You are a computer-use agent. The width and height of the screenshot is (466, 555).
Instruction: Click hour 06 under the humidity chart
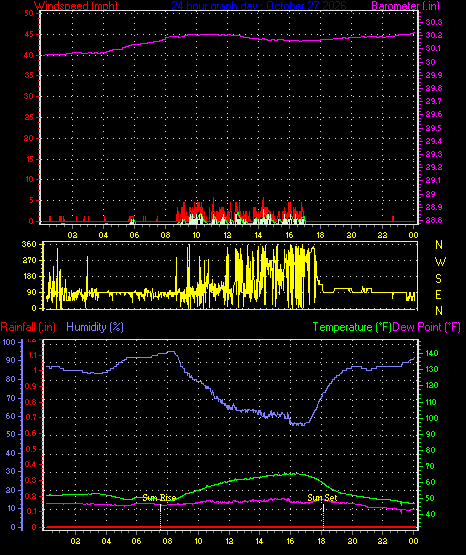point(137,541)
